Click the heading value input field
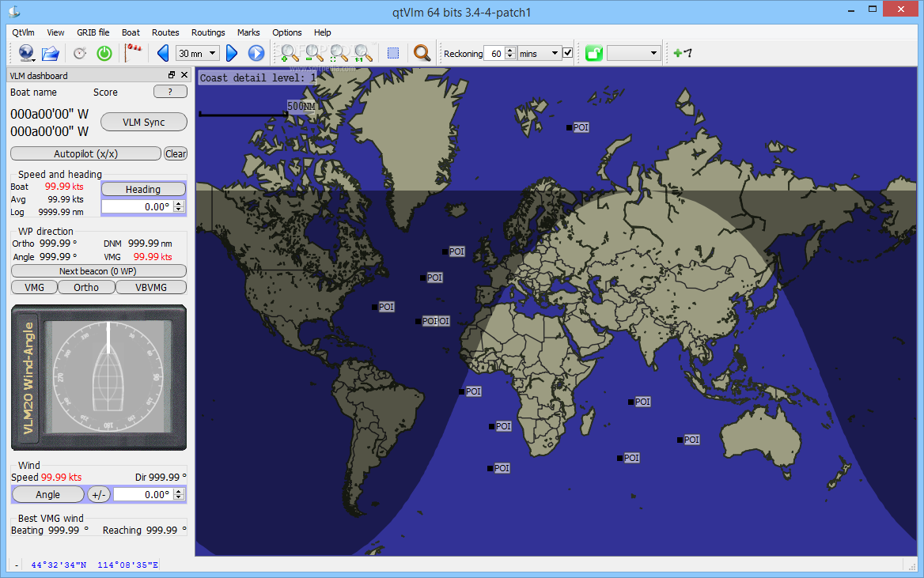The width and height of the screenshot is (924, 578). pyautogui.click(x=138, y=207)
